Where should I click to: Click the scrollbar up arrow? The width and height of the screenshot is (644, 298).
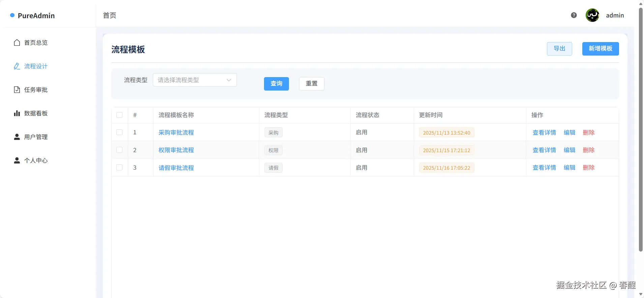[641, 3]
